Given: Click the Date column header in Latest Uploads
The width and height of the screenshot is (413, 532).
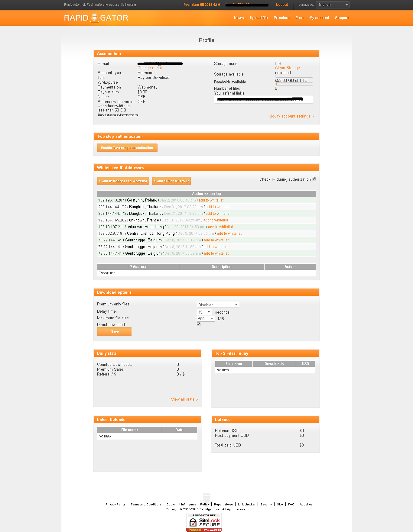Looking at the screenshot, I should click(x=180, y=430).
